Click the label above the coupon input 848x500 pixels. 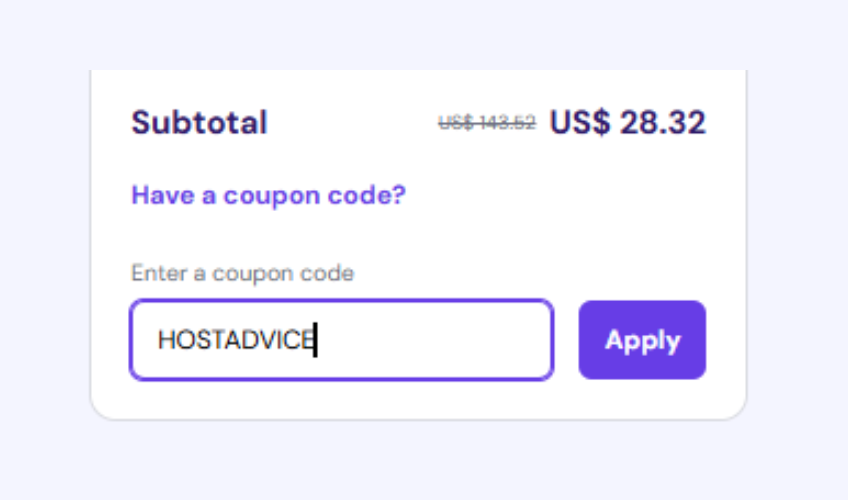[x=242, y=273]
